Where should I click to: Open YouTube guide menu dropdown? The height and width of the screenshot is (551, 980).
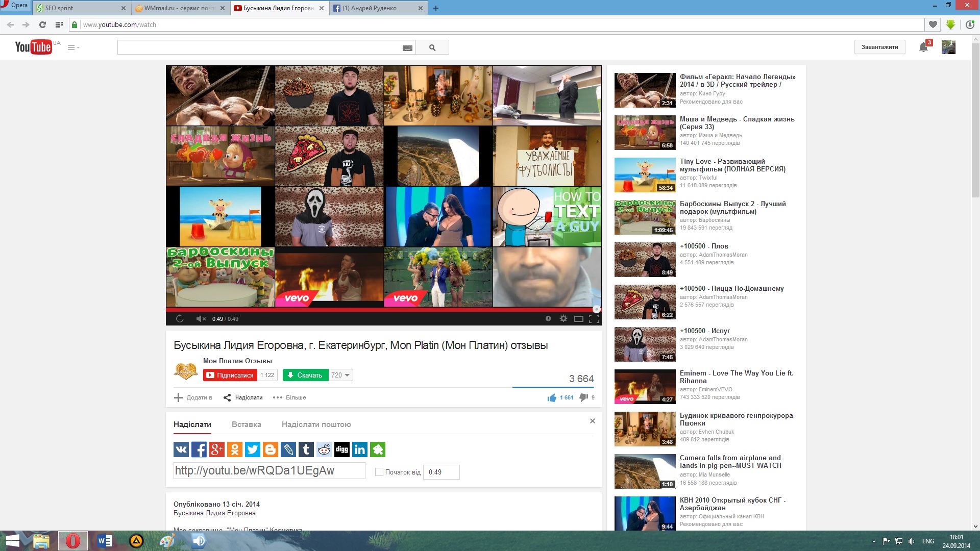[x=73, y=47]
